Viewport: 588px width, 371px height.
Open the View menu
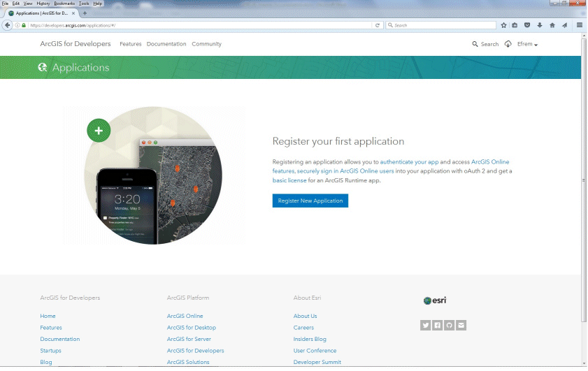tap(28, 3)
